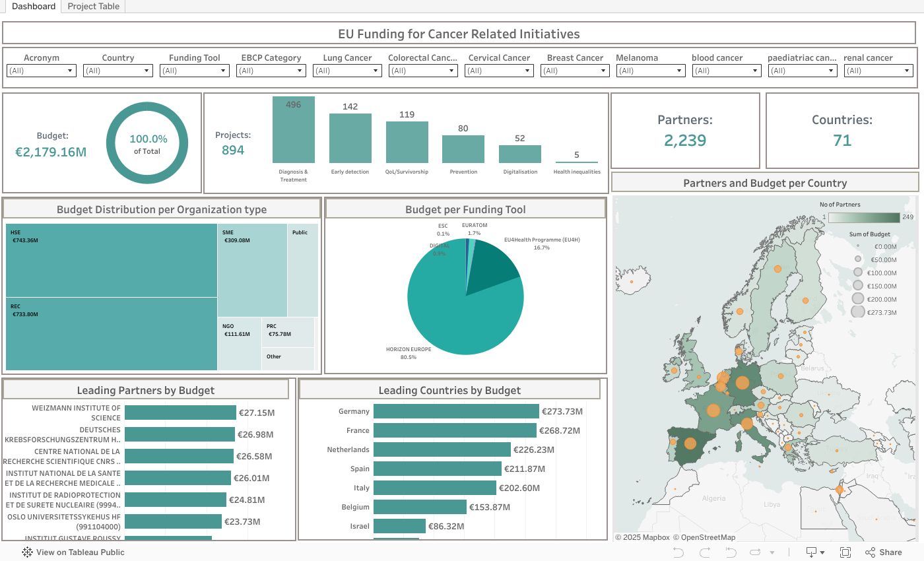This screenshot has height=561, width=924.
Task: Select the Dashboard tab
Action: tap(34, 7)
